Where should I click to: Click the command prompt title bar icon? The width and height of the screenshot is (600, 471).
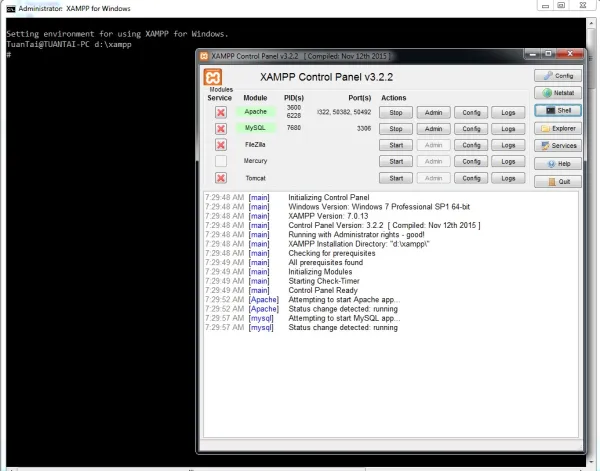click(x=11, y=9)
